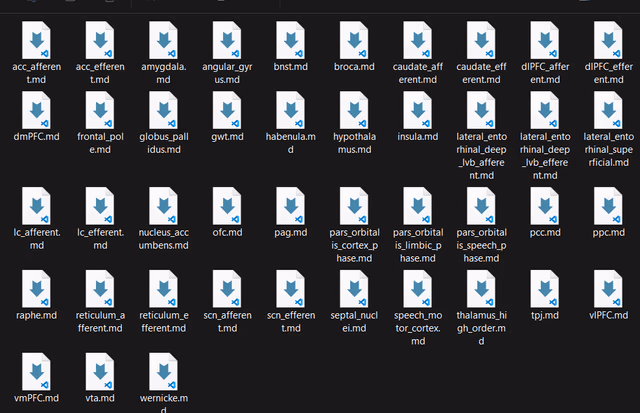Click the 'raphe.md' file name label
The width and height of the screenshot is (640, 413).
click(x=36, y=315)
